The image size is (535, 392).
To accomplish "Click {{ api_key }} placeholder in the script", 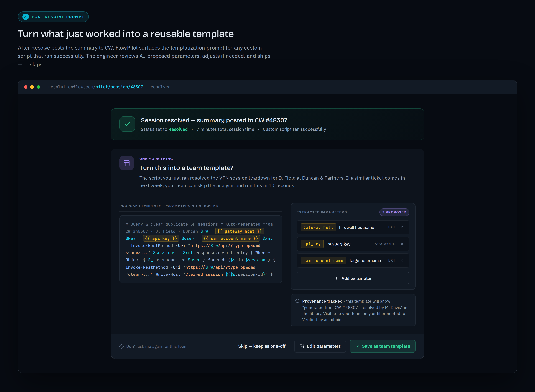I will (161, 238).
